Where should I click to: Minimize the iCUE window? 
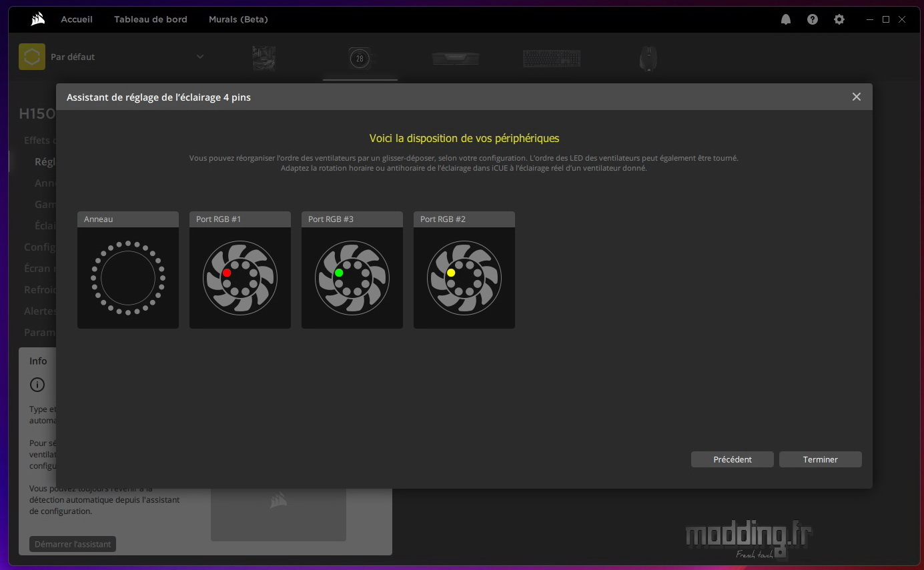pyautogui.click(x=869, y=19)
